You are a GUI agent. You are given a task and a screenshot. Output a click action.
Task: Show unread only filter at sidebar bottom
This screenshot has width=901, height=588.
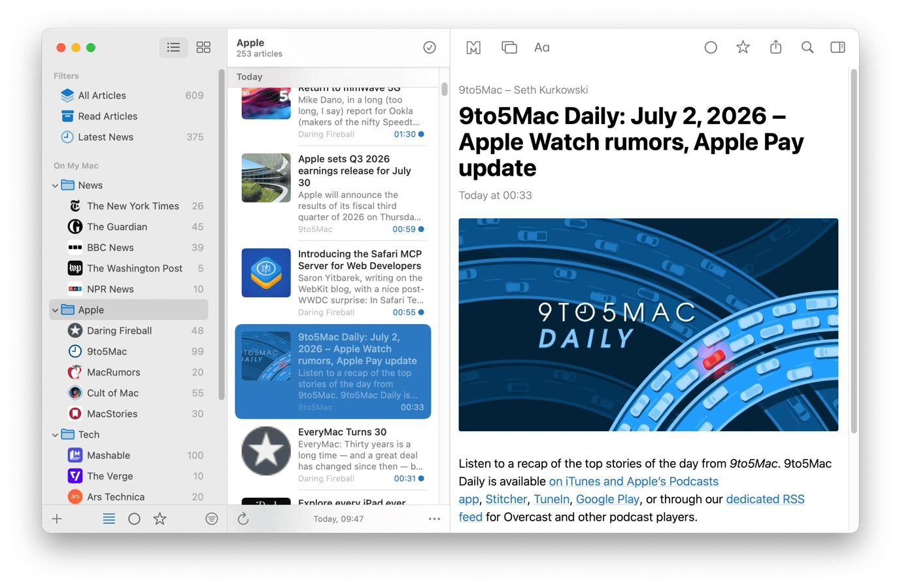pyautogui.click(x=134, y=519)
